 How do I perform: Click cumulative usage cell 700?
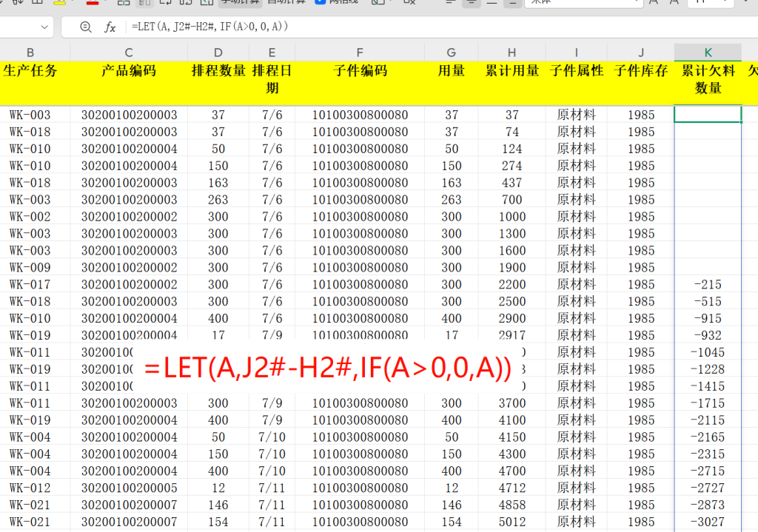pyautogui.click(x=512, y=199)
